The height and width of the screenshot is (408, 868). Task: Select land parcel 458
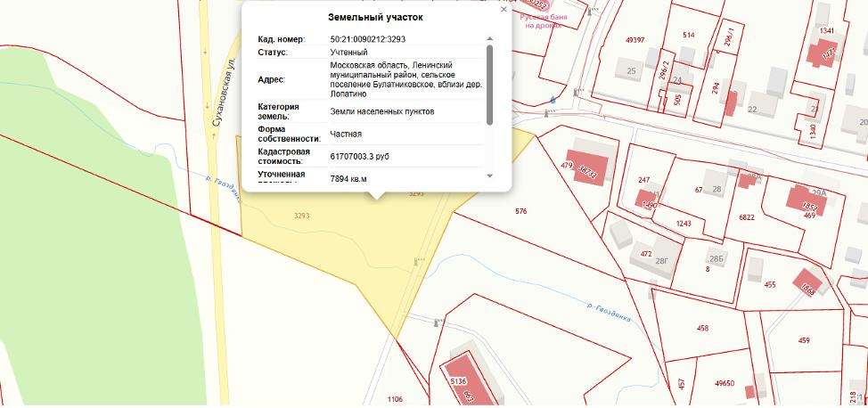[x=702, y=329]
